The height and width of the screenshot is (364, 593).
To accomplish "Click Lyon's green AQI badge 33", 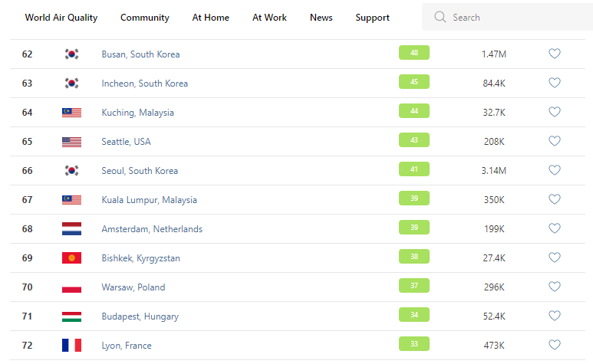I will (x=414, y=344).
